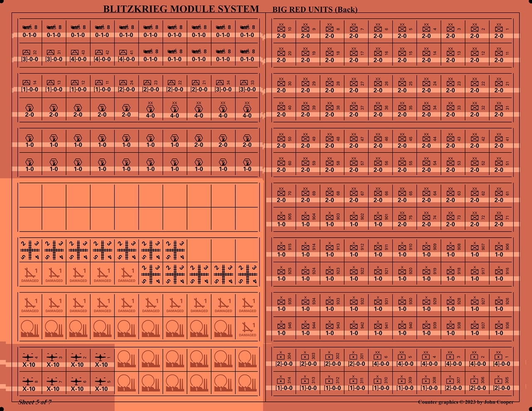
Task: Choose the [2]-0-0 mountain counter numbered 24
Action: coord(126,86)
